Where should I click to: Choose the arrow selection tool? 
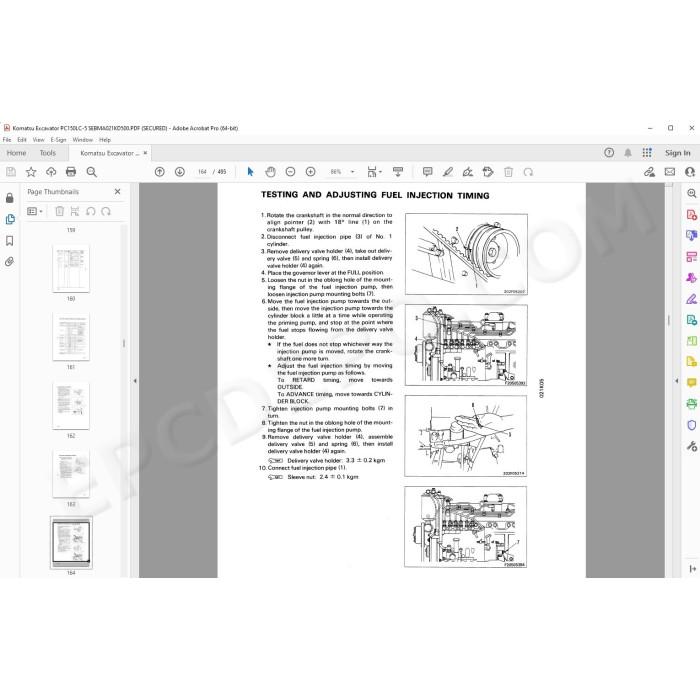[250, 172]
